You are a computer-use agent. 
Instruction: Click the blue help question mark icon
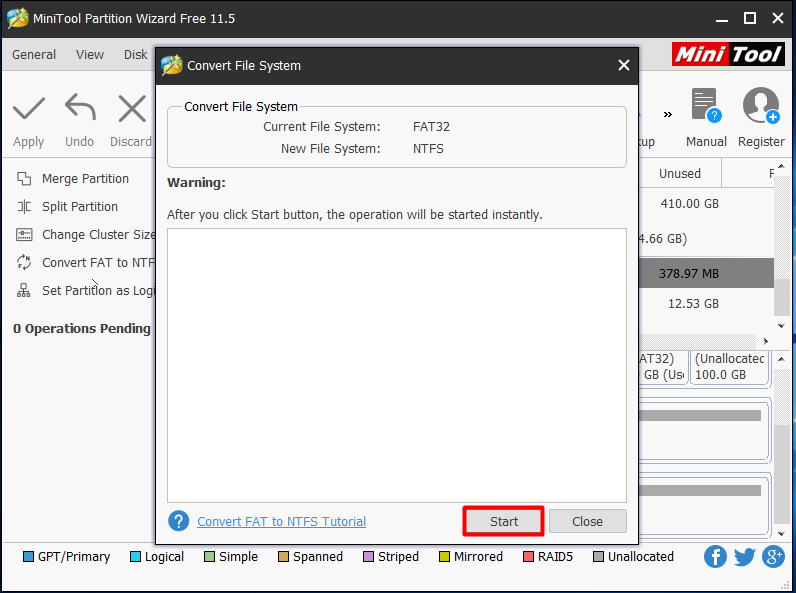(x=178, y=521)
